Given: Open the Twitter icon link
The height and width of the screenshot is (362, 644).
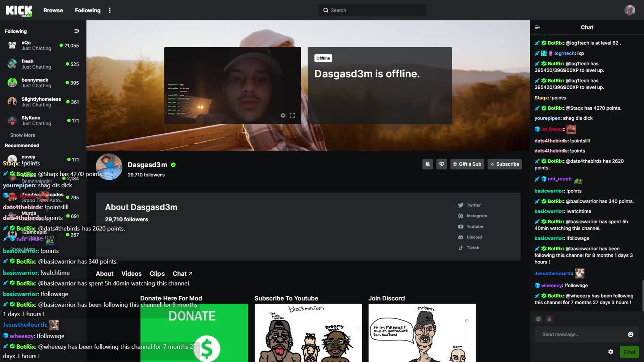Looking at the screenshot, I should pos(460,205).
